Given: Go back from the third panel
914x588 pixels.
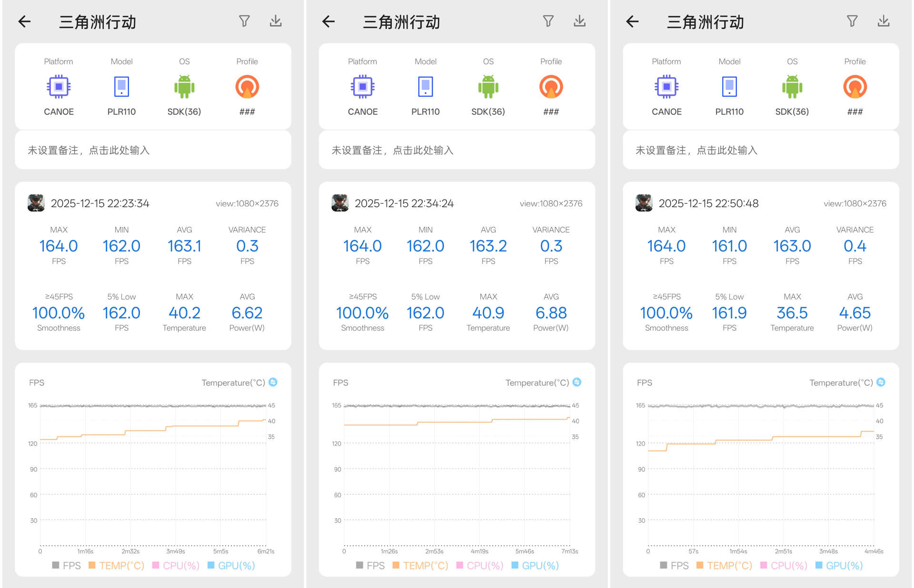Looking at the screenshot, I should pyautogui.click(x=632, y=21).
